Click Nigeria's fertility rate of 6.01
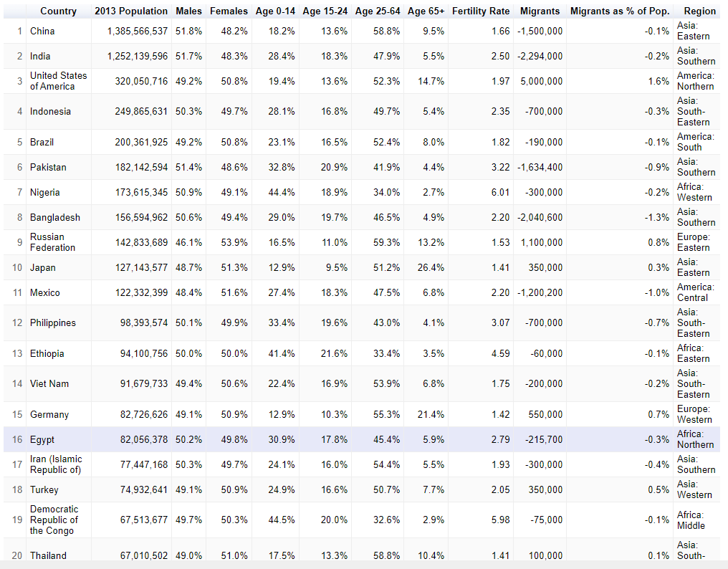The image size is (728, 569). [501, 192]
